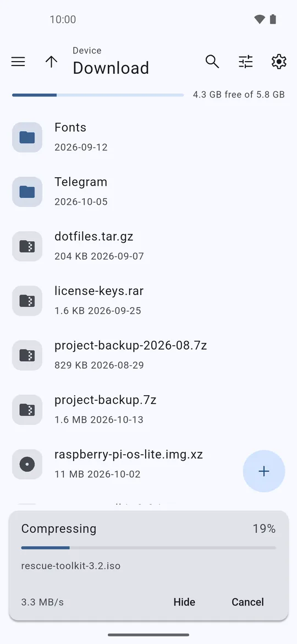This screenshot has height=644, width=297.
Task: Tap the Fonts folder icon
Action: [x=27, y=137]
